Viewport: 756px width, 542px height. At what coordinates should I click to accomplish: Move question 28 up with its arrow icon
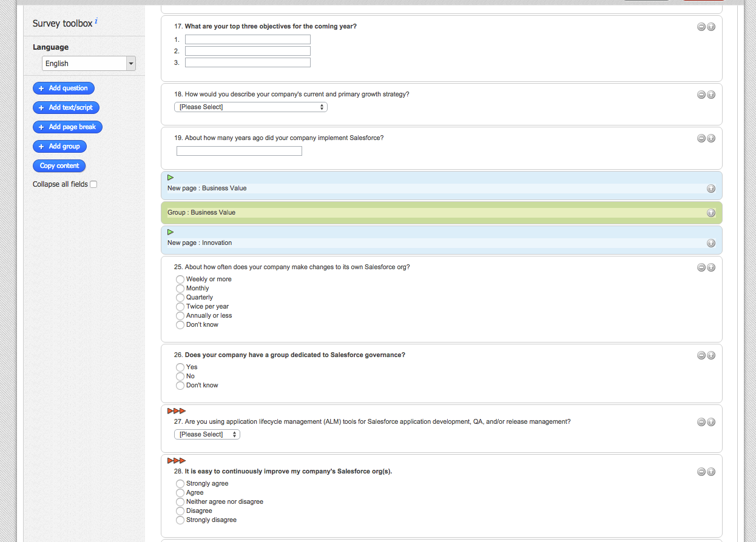coord(711,471)
